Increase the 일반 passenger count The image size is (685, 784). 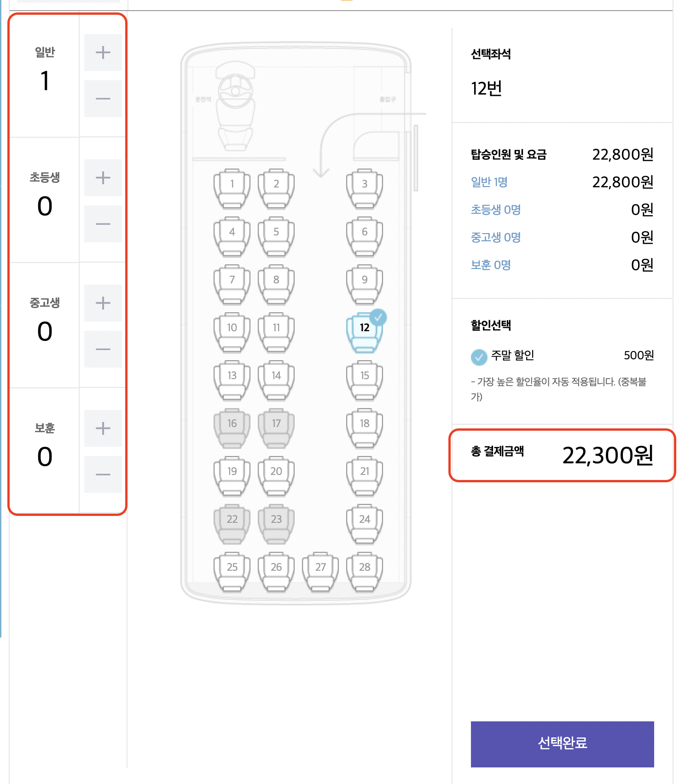tap(103, 53)
